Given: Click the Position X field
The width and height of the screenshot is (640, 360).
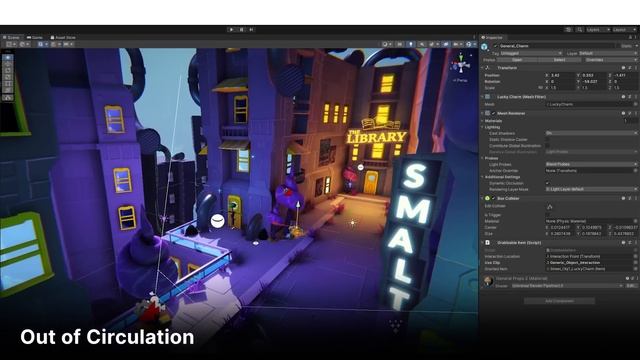Looking at the screenshot, I should pyautogui.click(x=562, y=75).
